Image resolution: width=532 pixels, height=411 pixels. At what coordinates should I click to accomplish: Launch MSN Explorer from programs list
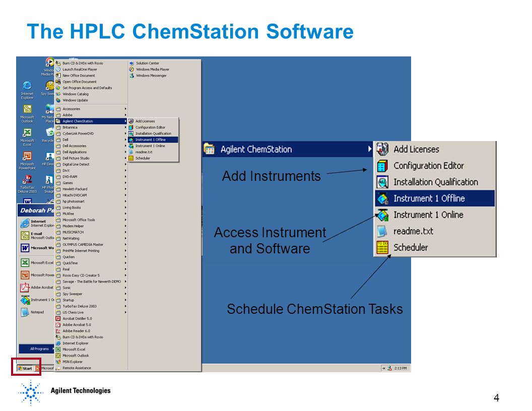91,362
